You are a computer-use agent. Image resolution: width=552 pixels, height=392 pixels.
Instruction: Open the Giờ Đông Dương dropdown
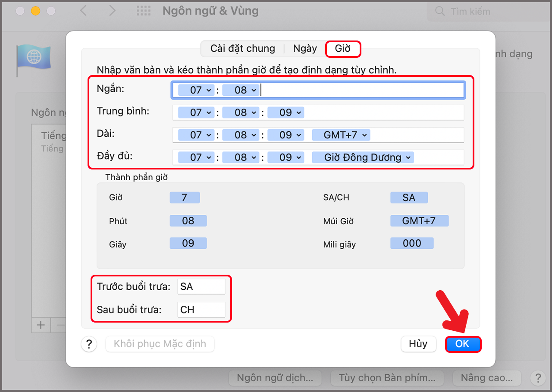362,157
